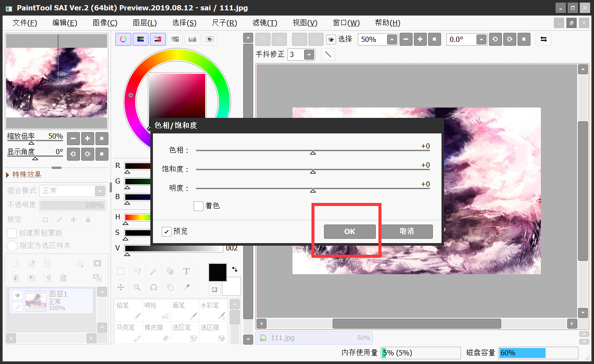
Task: Click the canvas scroll right arrow
Action: click(x=572, y=323)
